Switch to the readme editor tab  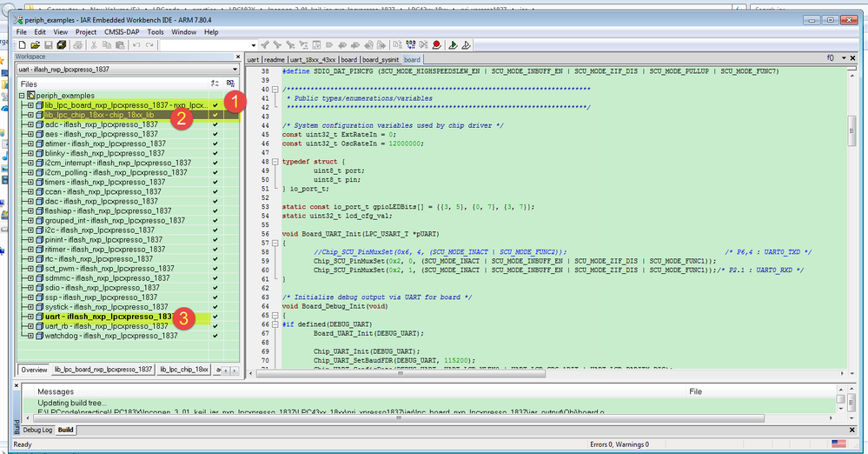point(274,59)
